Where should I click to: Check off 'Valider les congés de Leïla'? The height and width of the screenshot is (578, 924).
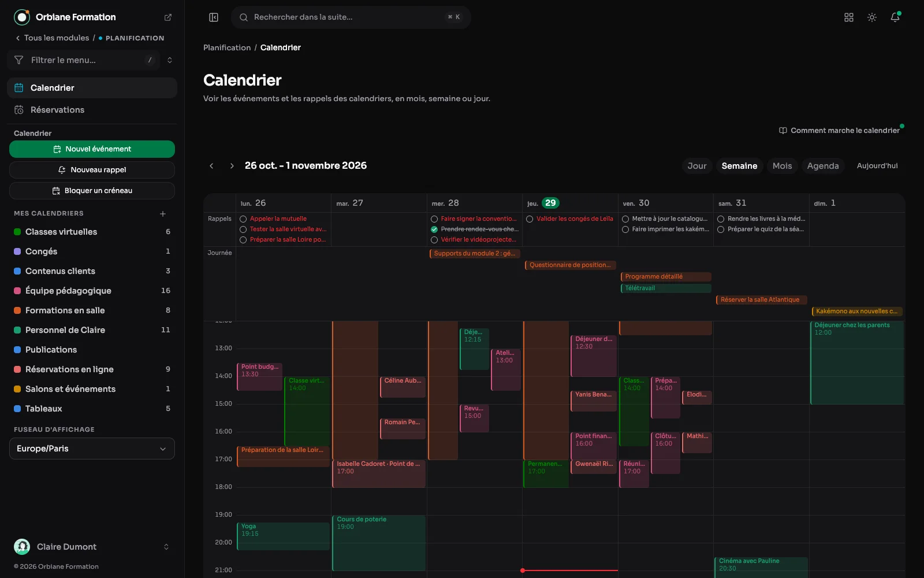(x=530, y=219)
